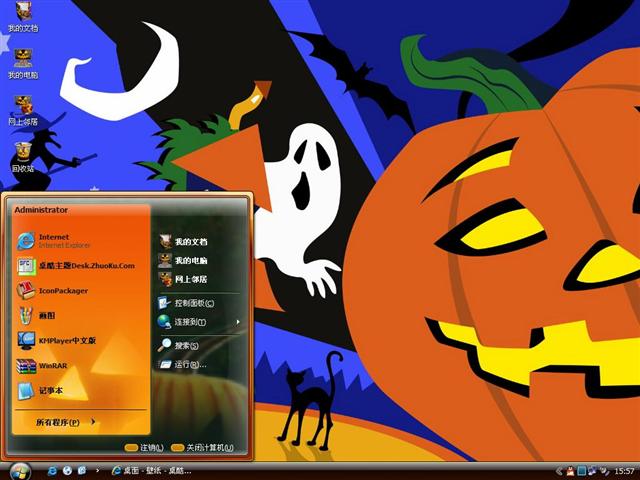The width and height of the screenshot is (640, 480).
Task: Expand the 连接到(T) submenu
Action: [199, 322]
